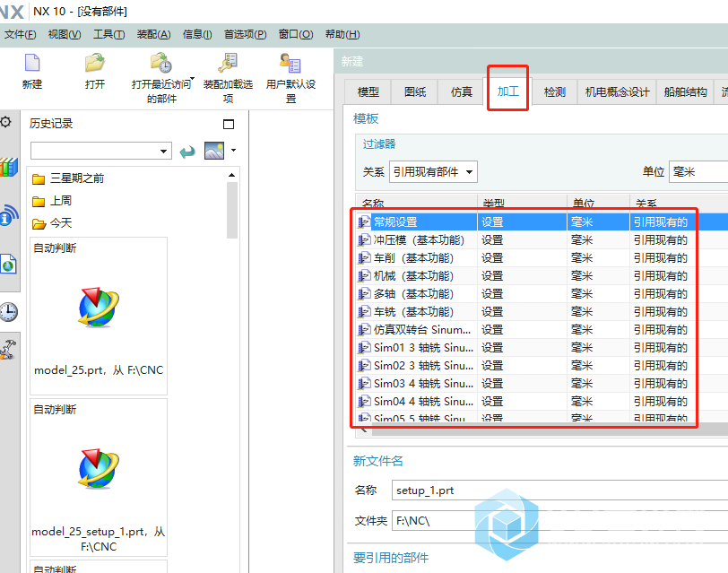Switch to the 船舶结构 tab
Screen dimensions: 728x573
685,92
